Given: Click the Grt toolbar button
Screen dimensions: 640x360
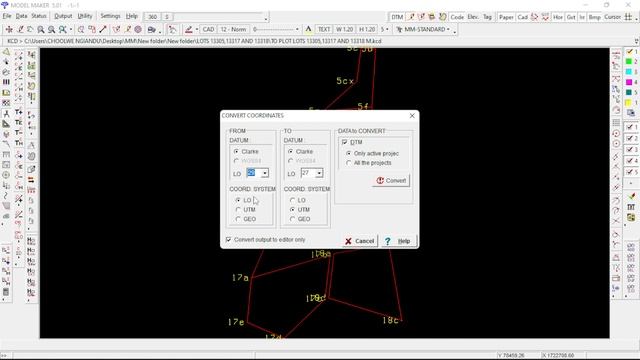Looking at the screenshot, I should [571, 17].
